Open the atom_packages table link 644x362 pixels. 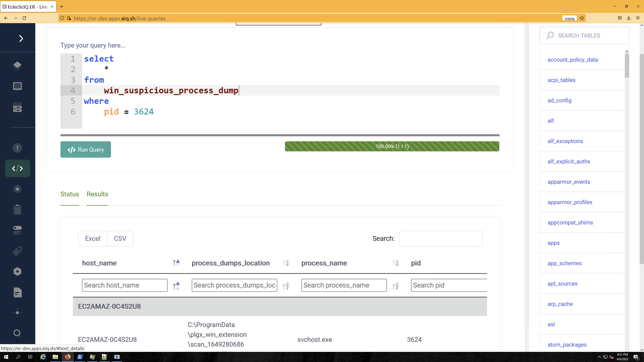567,345
